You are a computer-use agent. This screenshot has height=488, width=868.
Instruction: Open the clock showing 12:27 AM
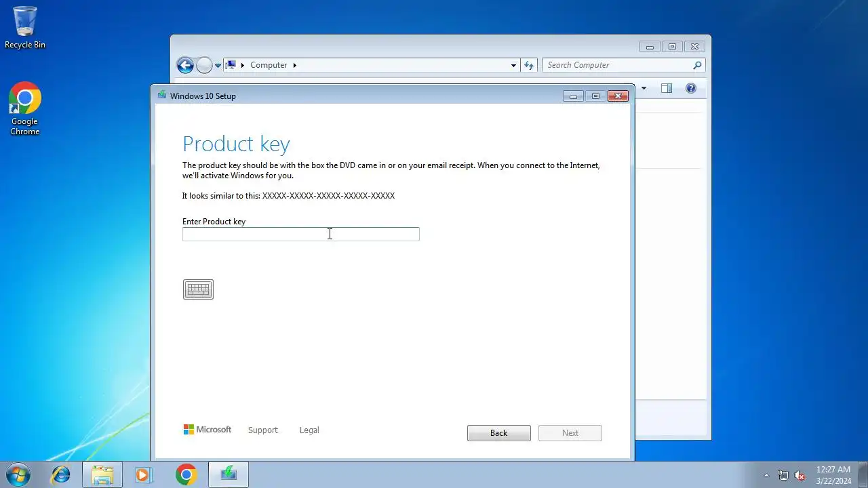tap(833, 474)
